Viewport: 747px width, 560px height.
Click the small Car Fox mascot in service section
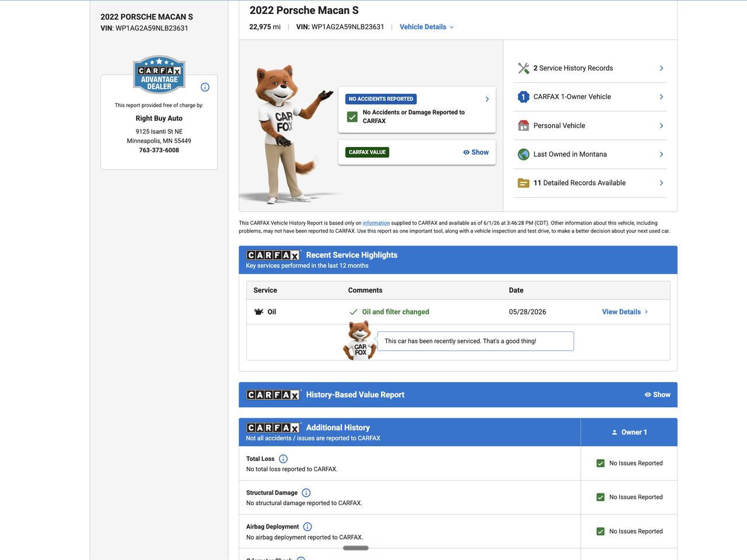(x=359, y=340)
